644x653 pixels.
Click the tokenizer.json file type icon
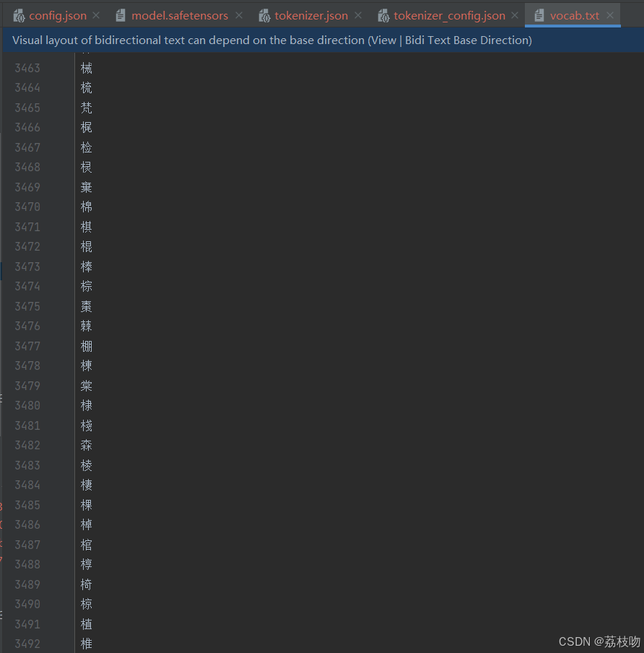pos(264,16)
